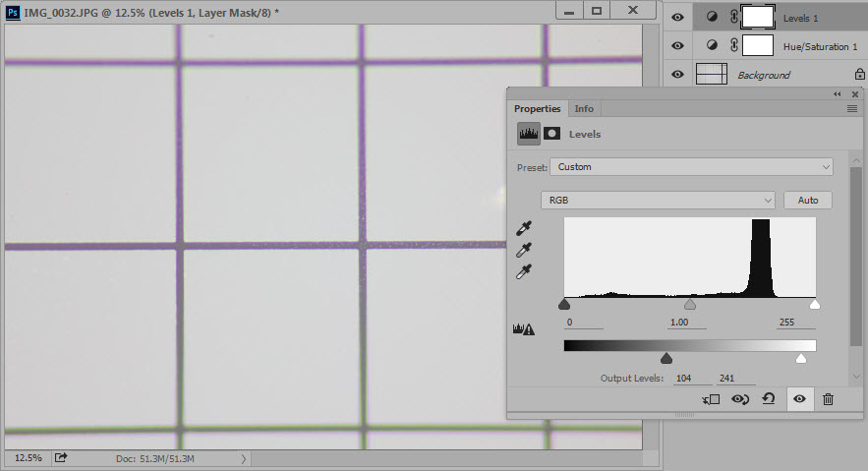This screenshot has height=471, width=868.
Task: Click the zoom percentage field 12.5%
Action: [28, 457]
